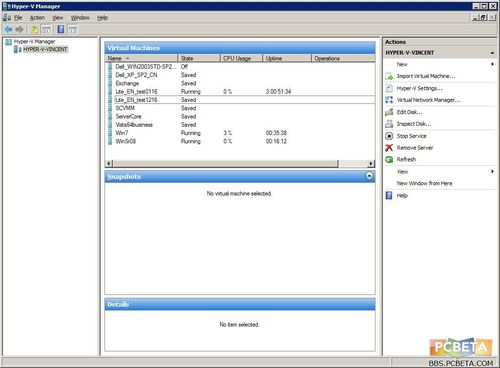Click the Win7 uptime value 00:35:38

tap(276, 133)
